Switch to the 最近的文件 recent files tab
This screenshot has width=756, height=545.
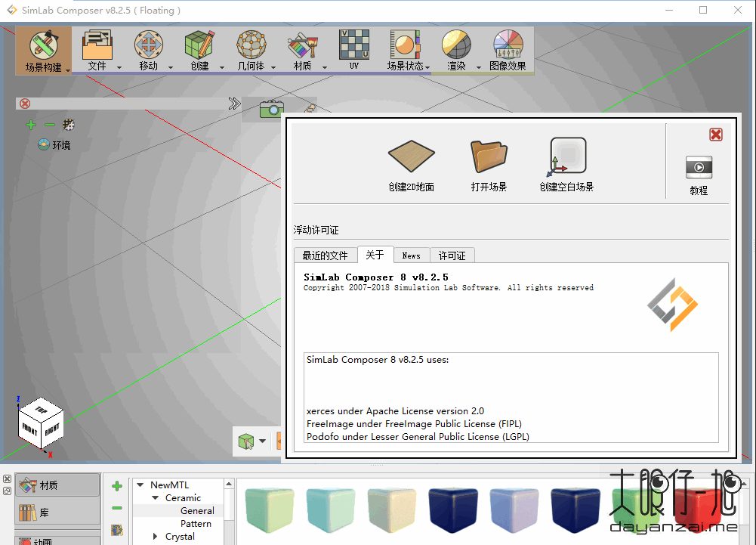click(325, 255)
